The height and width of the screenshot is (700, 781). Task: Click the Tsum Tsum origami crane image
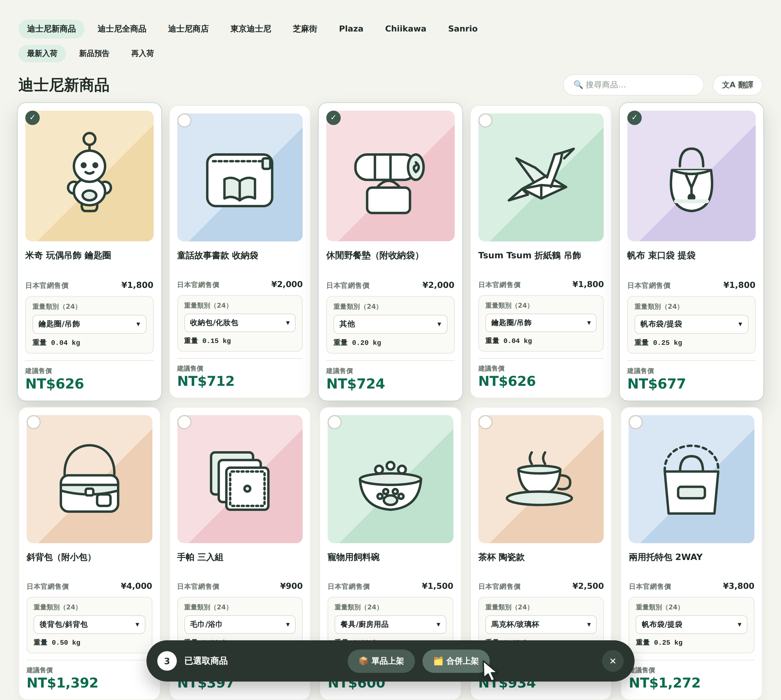(x=541, y=177)
